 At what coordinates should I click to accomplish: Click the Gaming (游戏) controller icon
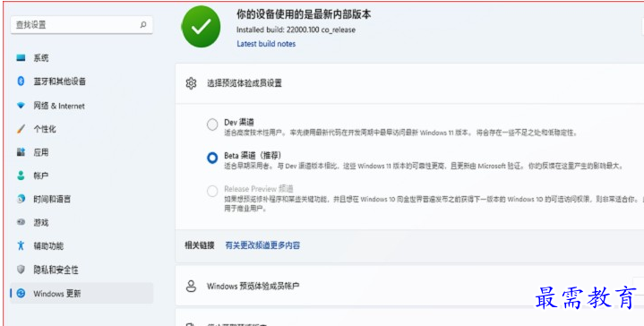(x=21, y=222)
